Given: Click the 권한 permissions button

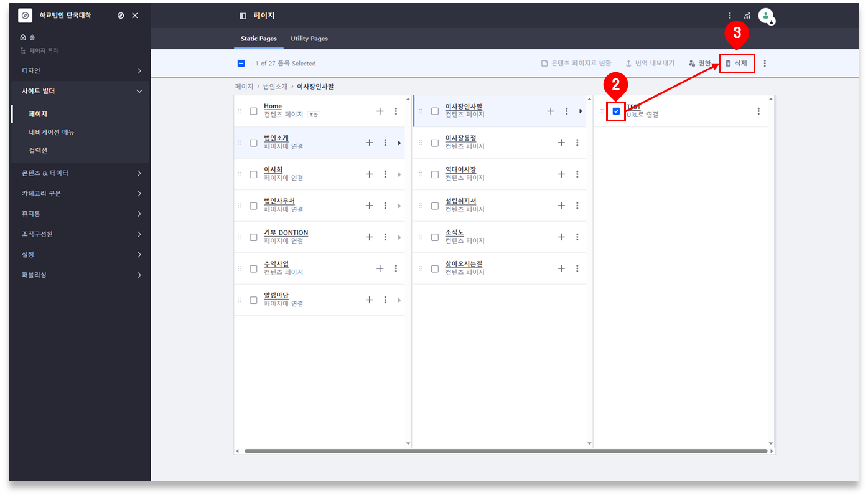Looking at the screenshot, I should (x=700, y=64).
